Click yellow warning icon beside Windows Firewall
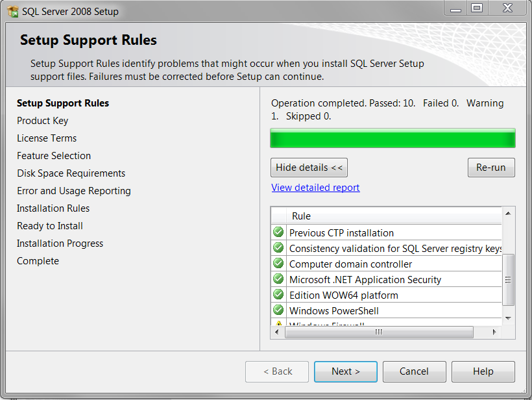 278,323
